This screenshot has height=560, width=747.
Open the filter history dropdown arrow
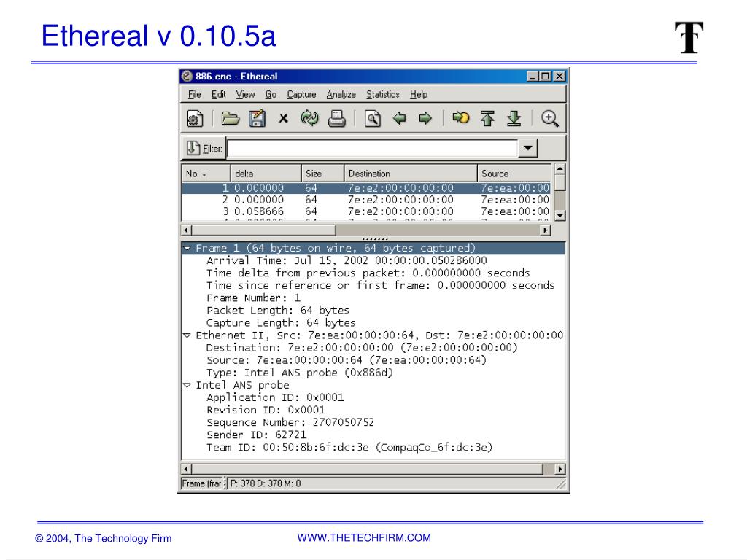528,148
